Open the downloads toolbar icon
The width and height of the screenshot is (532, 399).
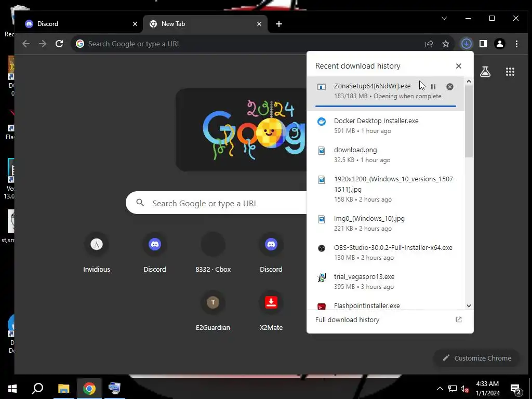467,44
